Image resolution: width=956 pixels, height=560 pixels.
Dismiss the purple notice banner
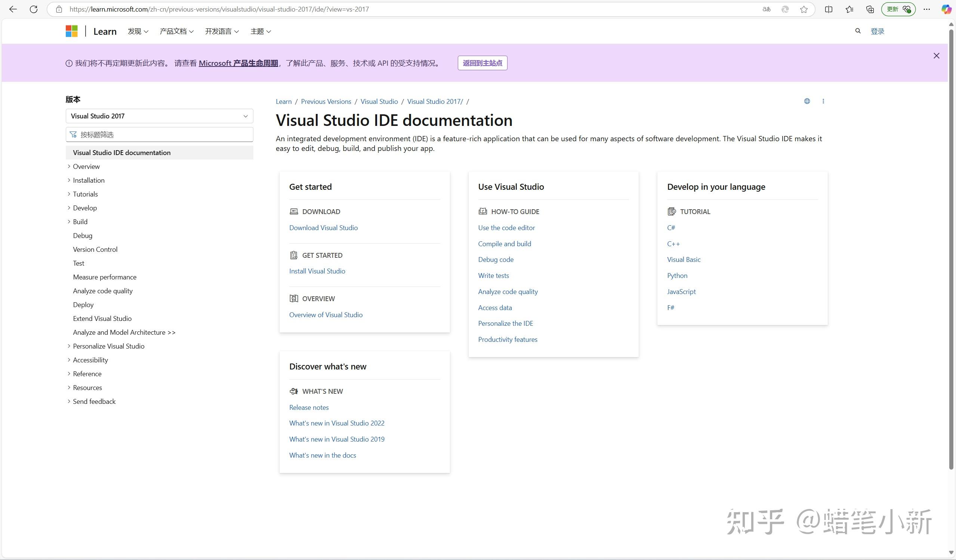[936, 55]
